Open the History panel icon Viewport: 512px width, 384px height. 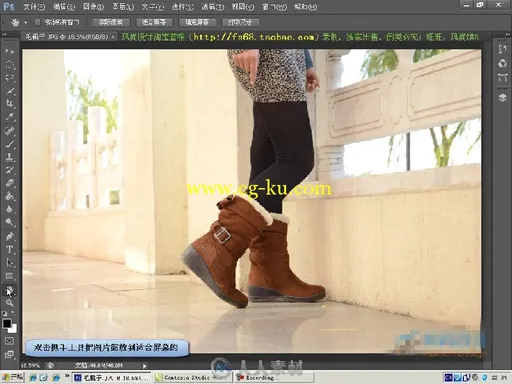point(503,49)
